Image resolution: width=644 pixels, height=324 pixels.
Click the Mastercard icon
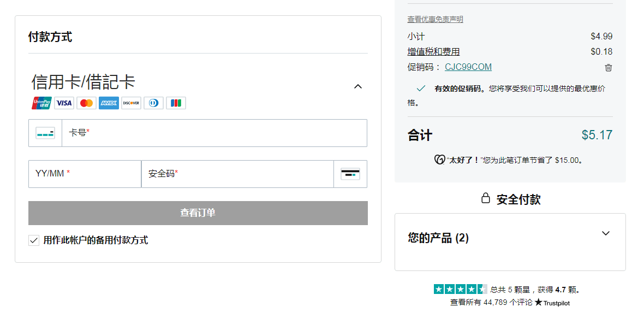coord(86,103)
